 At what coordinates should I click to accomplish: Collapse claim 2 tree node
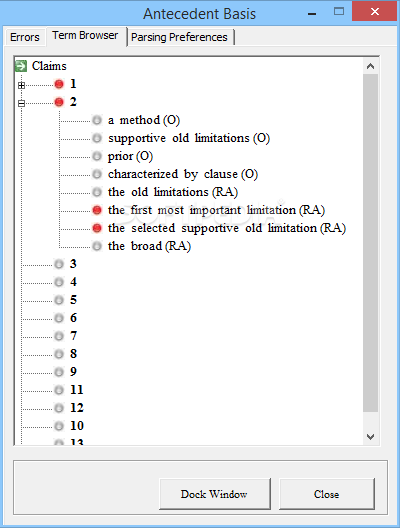click(22, 103)
